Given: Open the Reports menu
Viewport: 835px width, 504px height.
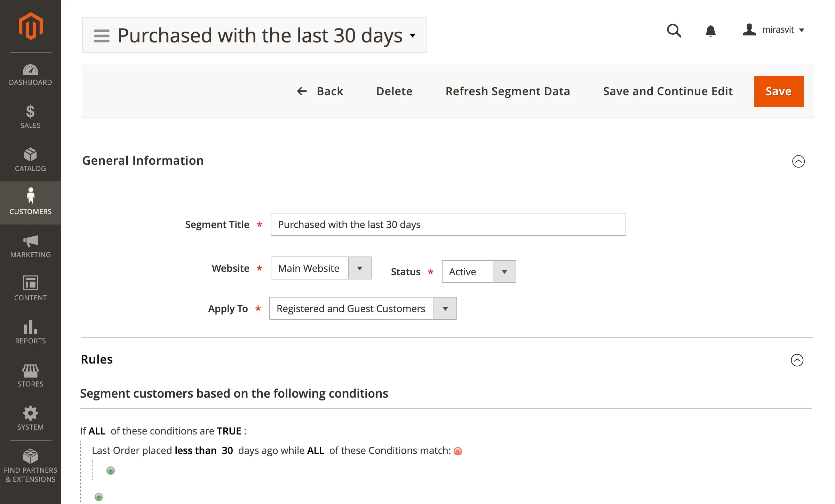Looking at the screenshot, I should (31, 332).
